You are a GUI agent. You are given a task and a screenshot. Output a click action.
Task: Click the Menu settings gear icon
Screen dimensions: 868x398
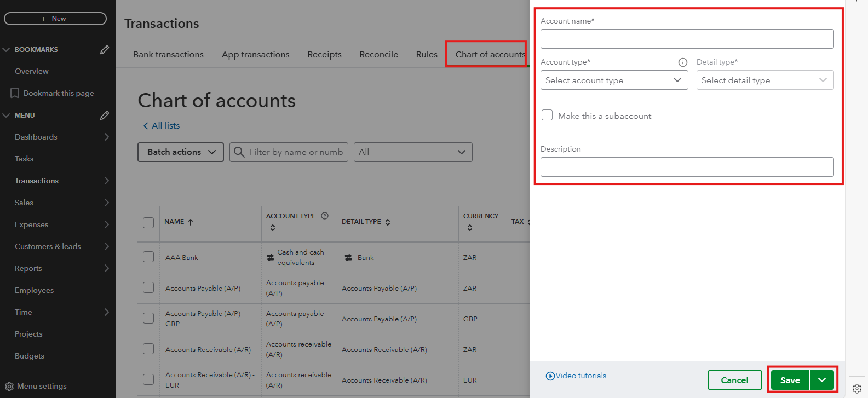coord(9,386)
